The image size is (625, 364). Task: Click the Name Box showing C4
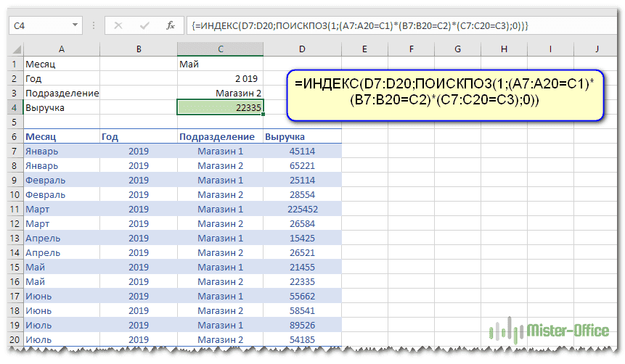tap(44, 25)
